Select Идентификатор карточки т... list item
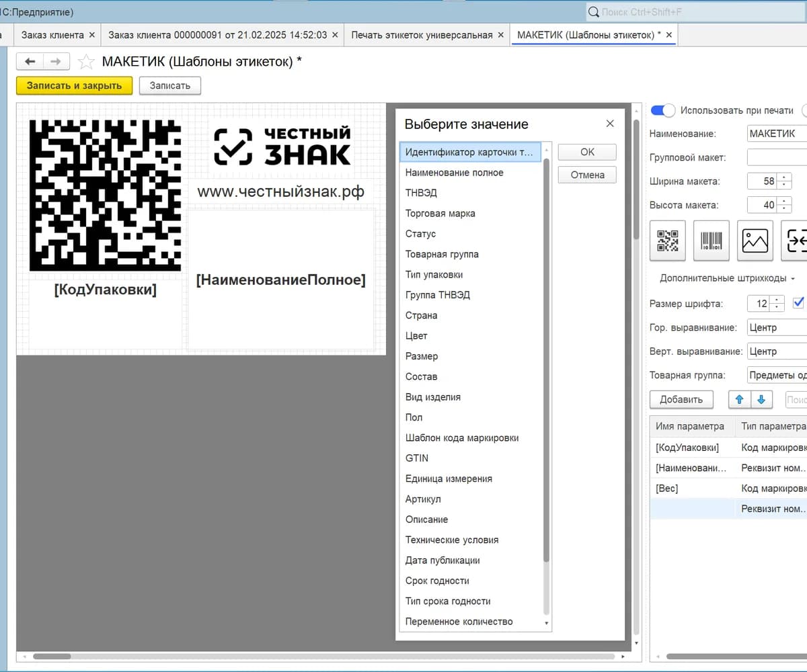This screenshot has height=672, width=807. coord(470,152)
